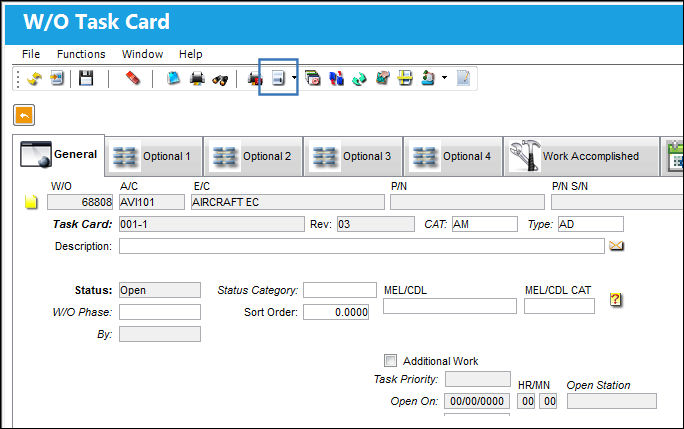
Task: Click the P/N S/N field
Action: pyautogui.click(x=617, y=202)
